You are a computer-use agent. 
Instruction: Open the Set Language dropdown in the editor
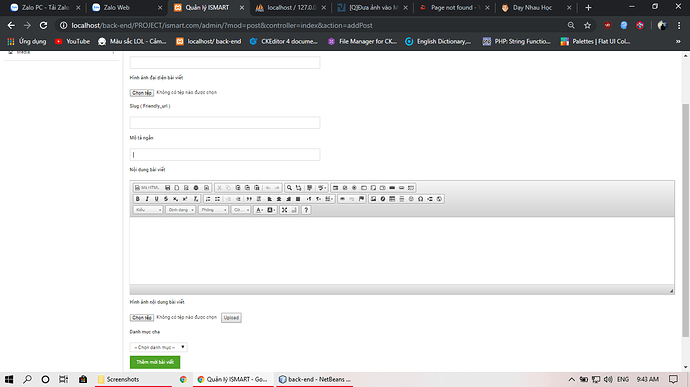(x=329, y=199)
